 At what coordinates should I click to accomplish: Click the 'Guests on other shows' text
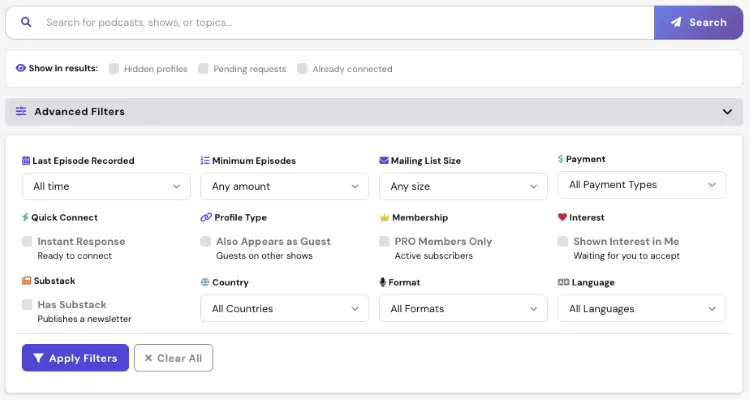click(264, 256)
